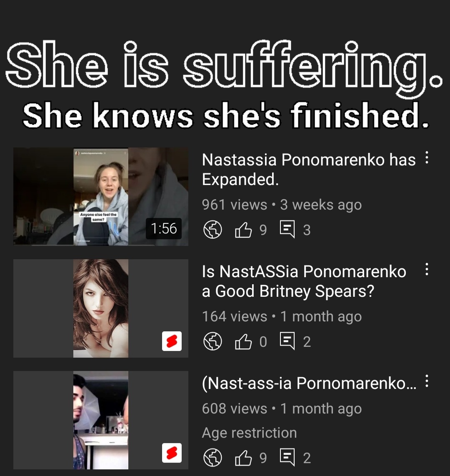Click globe visibility icon of 608-views video
Viewport: 450px width, 476px height.
(x=212, y=458)
